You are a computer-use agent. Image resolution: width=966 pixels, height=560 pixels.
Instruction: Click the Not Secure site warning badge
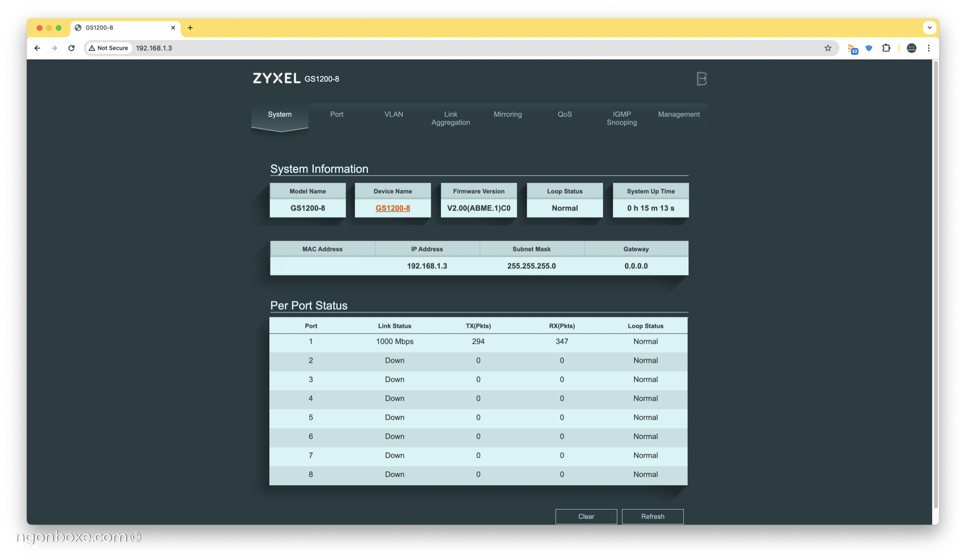[x=109, y=48]
